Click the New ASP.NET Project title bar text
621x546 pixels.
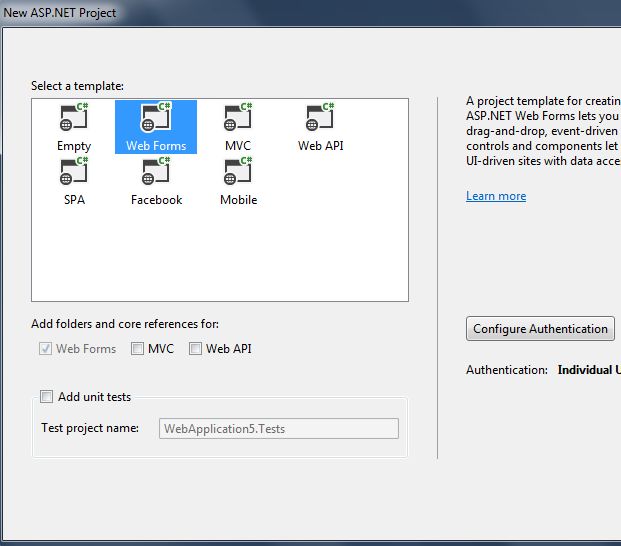tap(60, 13)
